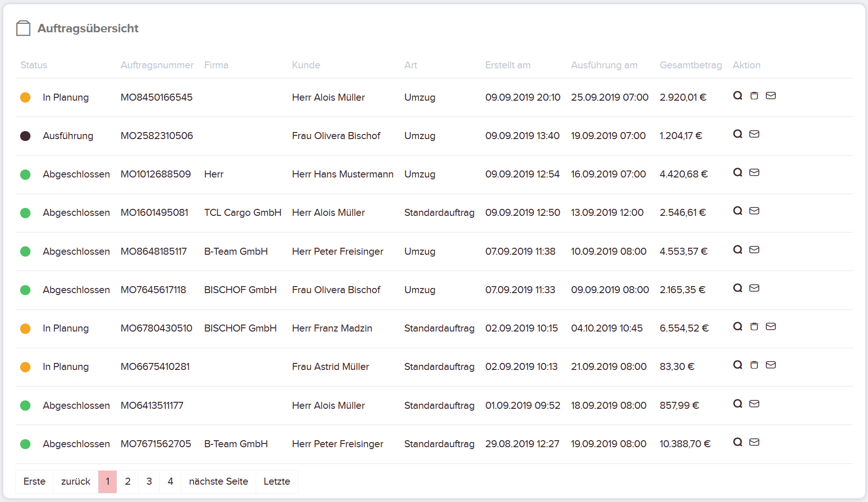
Task: Click the Gesamtbetrag column header
Action: pyautogui.click(x=691, y=65)
